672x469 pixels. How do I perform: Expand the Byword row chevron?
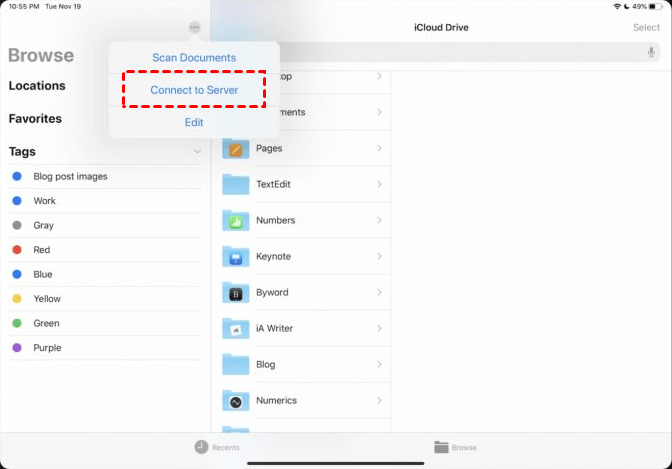click(379, 292)
